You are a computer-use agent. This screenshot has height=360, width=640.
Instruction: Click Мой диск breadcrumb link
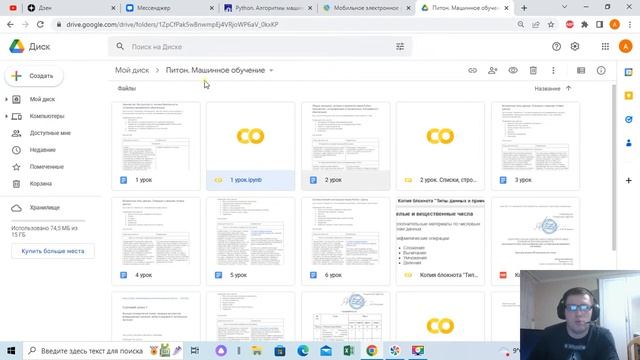point(132,70)
